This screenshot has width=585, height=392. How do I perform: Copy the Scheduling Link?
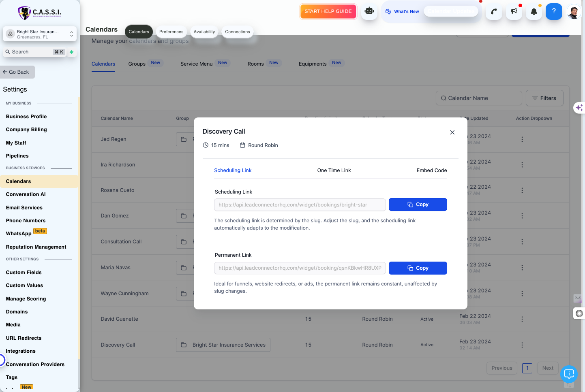[x=418, y=205]
